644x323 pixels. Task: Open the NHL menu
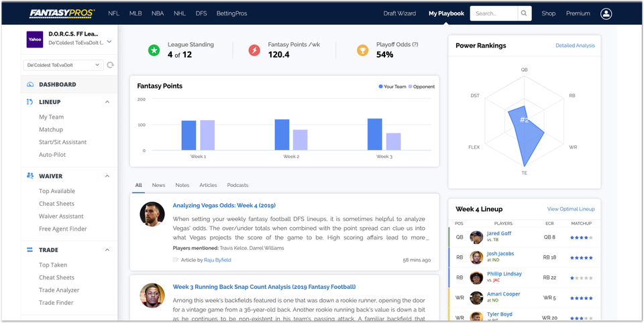pyautogui.click(x=180, y=13)
